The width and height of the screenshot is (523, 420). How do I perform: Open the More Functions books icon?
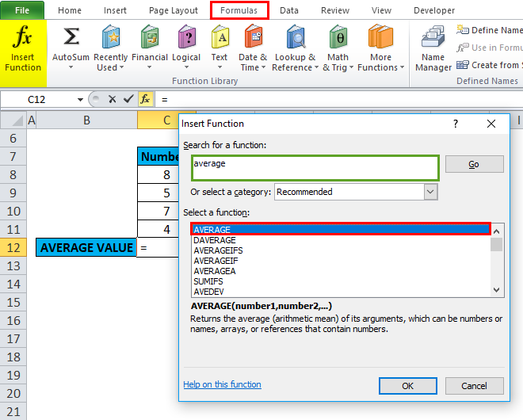[380, 36]
